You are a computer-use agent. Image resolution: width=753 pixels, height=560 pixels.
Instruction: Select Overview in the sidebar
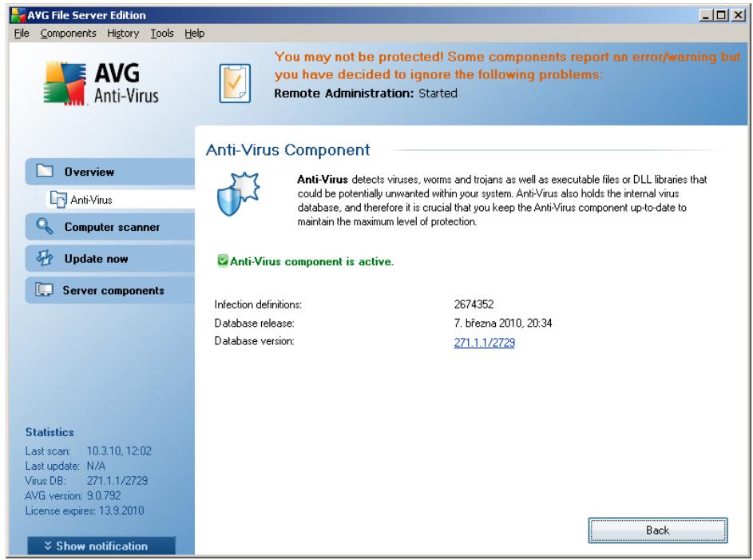point(110,172)
